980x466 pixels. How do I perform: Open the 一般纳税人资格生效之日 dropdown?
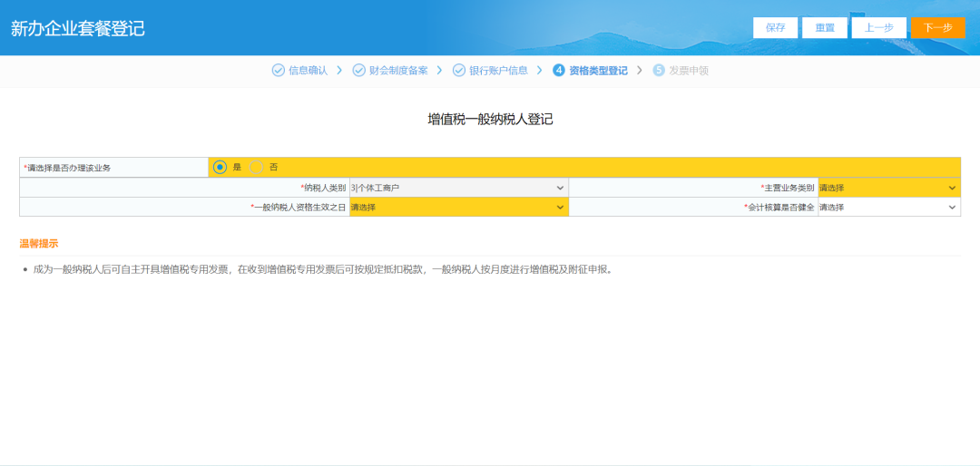click(x=458, y=207)
